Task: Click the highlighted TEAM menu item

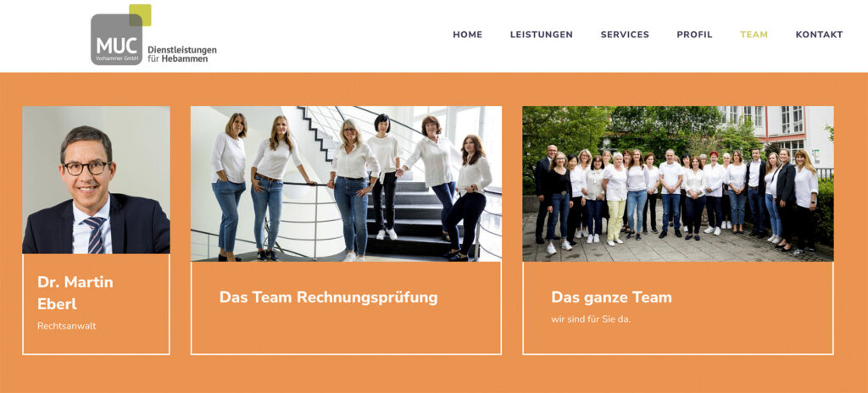Action: point(754,35)
